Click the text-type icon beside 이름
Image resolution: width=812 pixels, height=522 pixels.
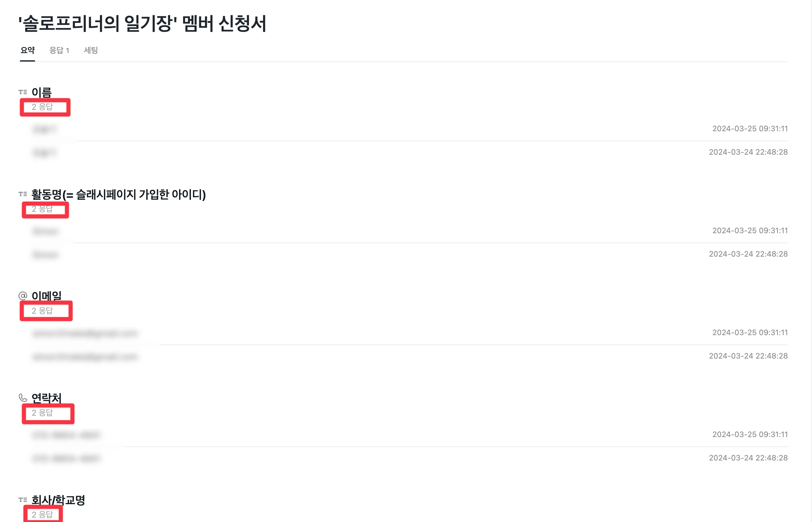[x=23, y=92]
